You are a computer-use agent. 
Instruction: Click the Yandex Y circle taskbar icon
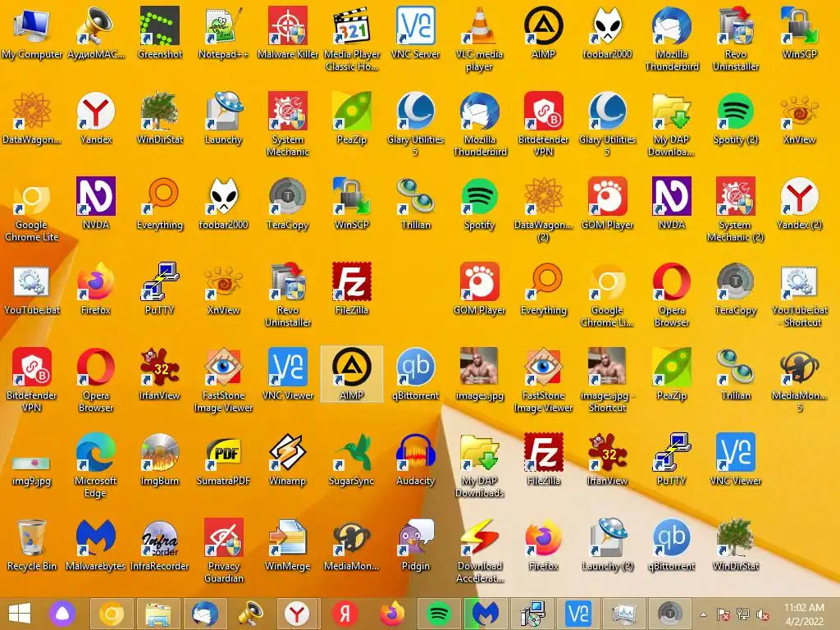297,614
